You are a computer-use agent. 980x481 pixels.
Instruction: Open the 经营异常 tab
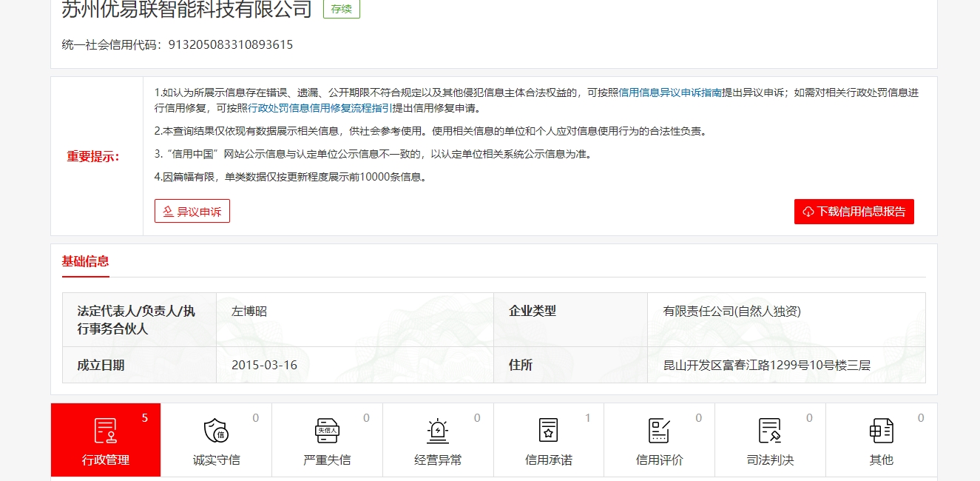(438, 440)
